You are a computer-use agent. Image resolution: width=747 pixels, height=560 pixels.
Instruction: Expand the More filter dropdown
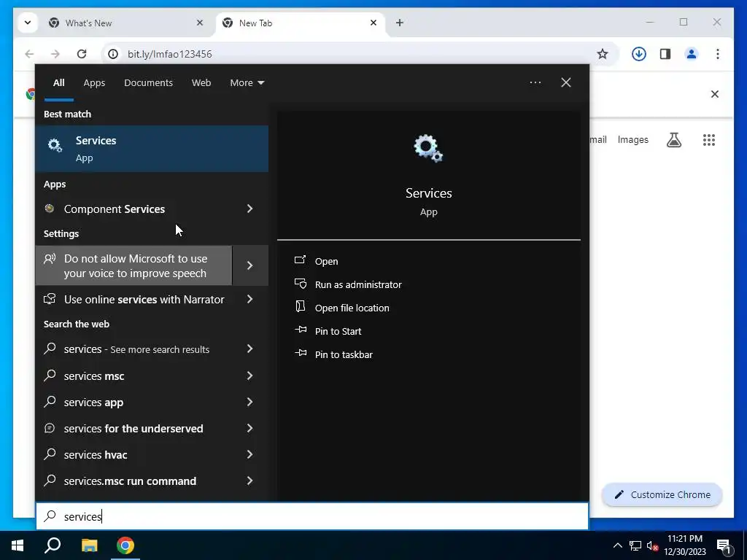(x=247, y=83)
